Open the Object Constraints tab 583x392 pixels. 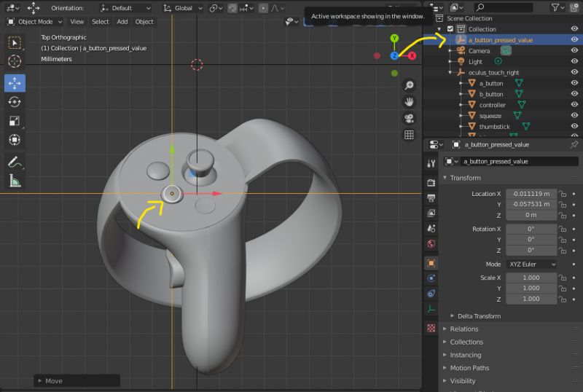coord(431,294)
